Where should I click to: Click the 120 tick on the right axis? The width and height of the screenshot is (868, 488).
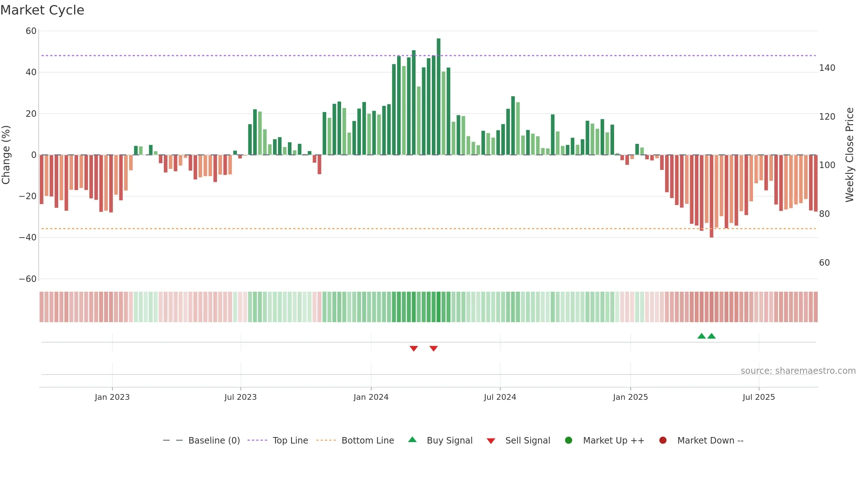click(x=827, y=117)
